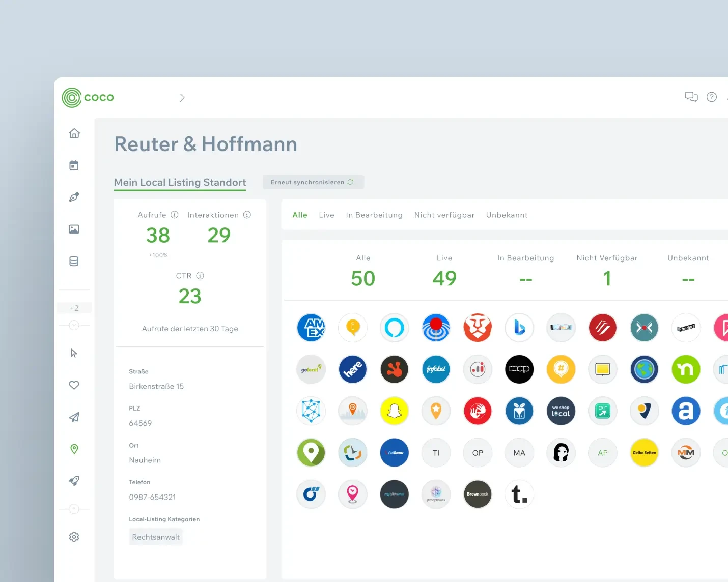Expand the +2 hidden sidebar items
This screenshot has height=582, width=728.
coord(74,308)
